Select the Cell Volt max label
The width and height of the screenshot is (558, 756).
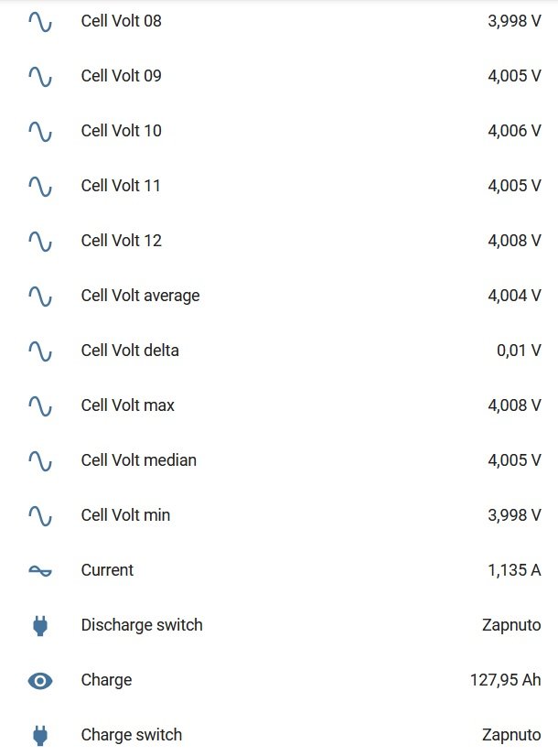tap(127, 405)
